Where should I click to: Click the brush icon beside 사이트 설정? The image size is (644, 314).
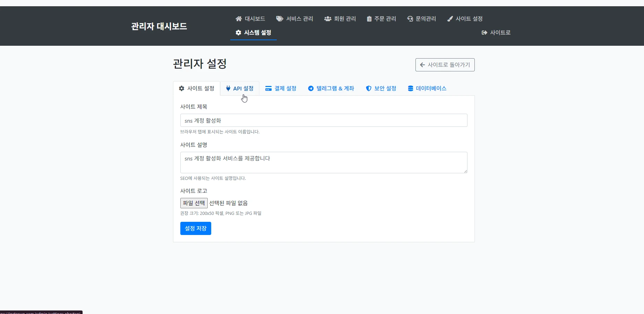[x=450, y=19]
